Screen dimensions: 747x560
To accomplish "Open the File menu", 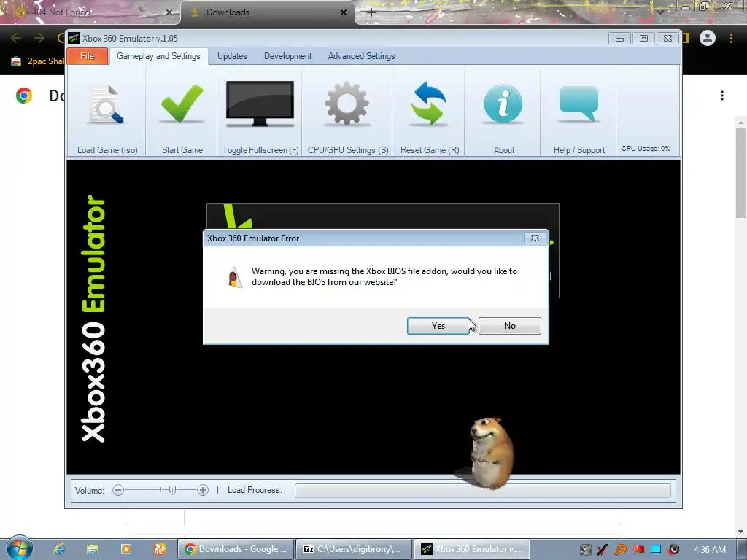I will [x=88, y=56].
